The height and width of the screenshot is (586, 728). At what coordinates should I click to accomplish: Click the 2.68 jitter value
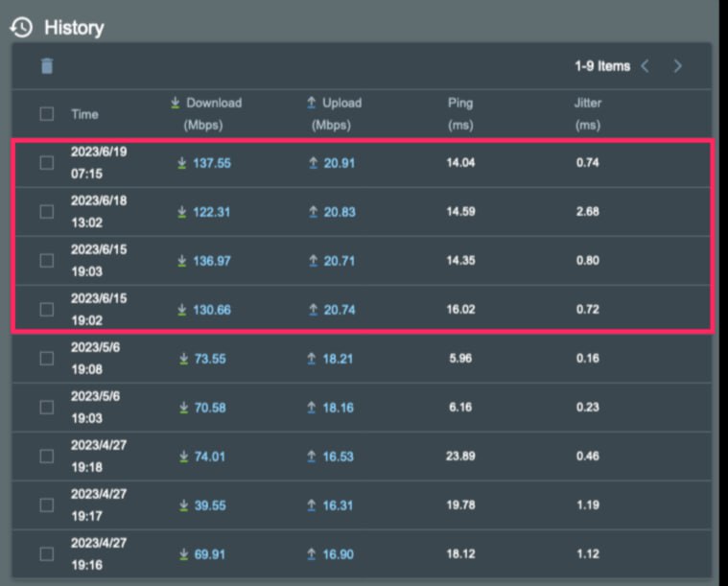[588, 212]
